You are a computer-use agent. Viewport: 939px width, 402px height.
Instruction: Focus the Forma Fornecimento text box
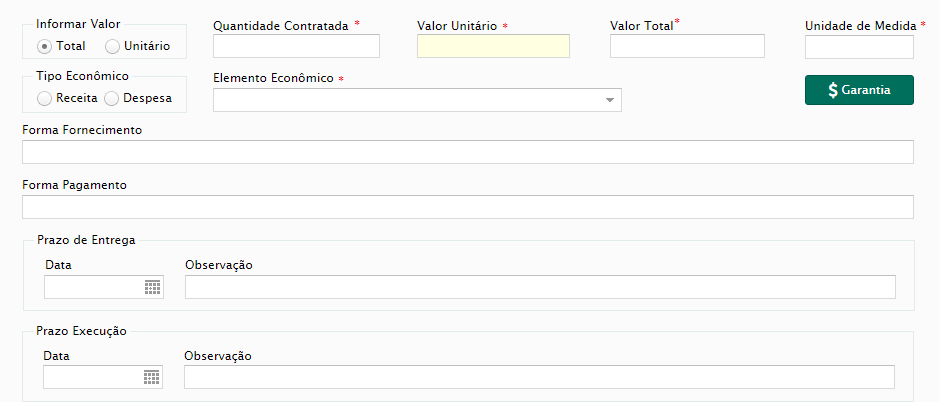point(468,152)
